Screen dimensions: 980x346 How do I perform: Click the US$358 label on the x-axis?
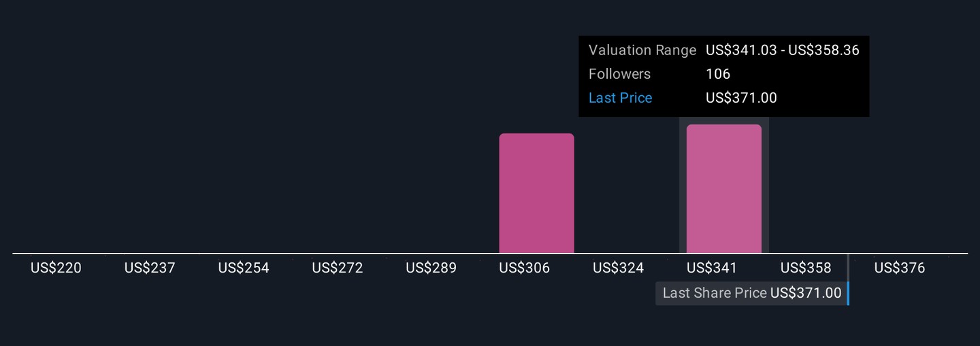pos(806,268)
